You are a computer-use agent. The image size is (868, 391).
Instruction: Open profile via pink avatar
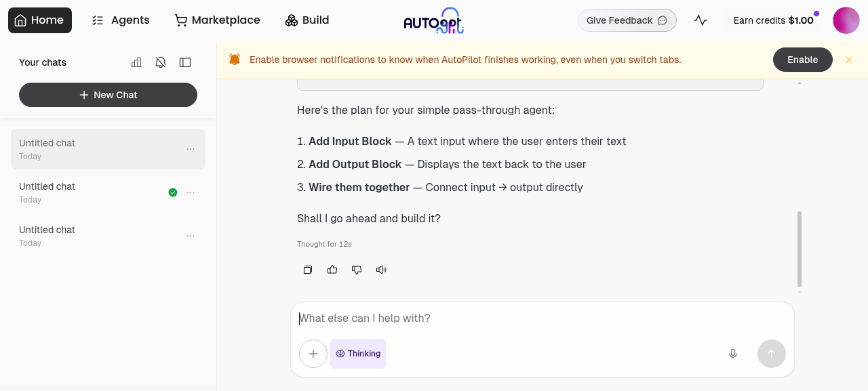coord(846,20)
